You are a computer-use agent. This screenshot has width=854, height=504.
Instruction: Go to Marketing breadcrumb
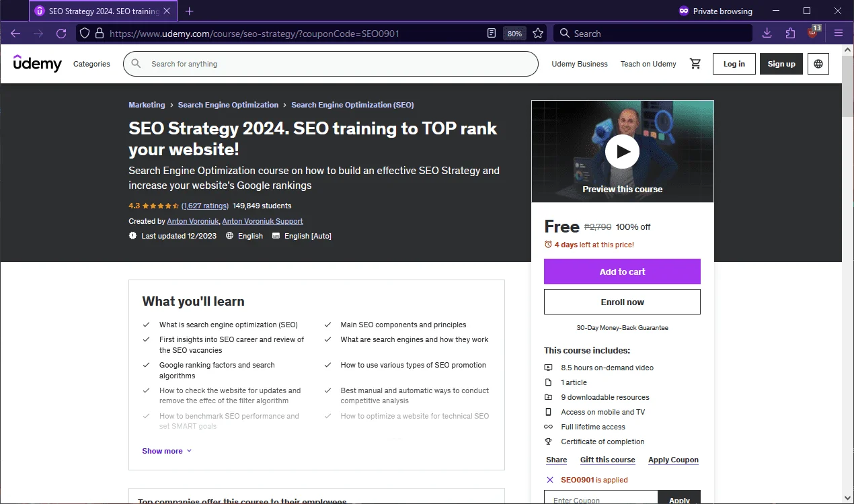147,105
